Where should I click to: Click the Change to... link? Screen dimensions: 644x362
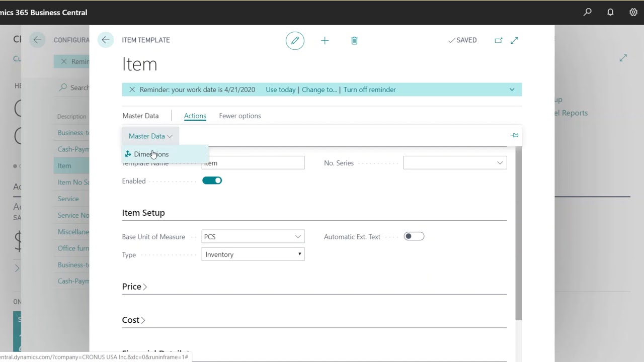point(319,89)
